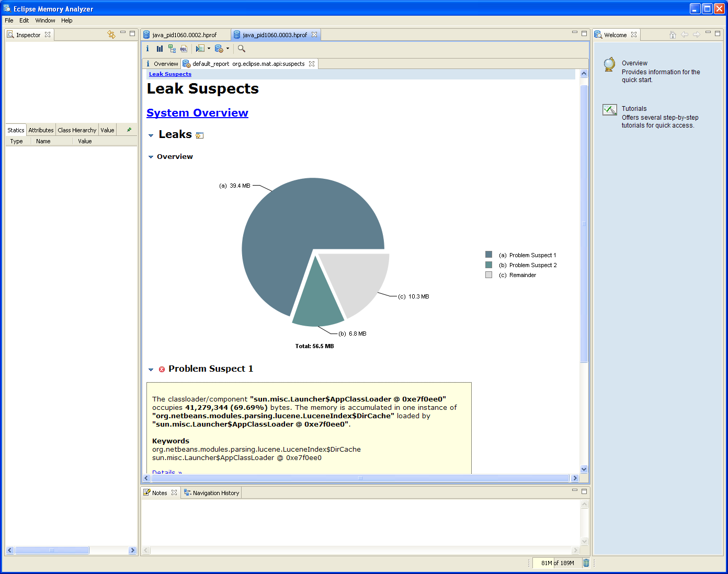Viewport: 728px width, 574px height.
Task: Open the Overview info toolbar icon
Action: tap(147, 49)
